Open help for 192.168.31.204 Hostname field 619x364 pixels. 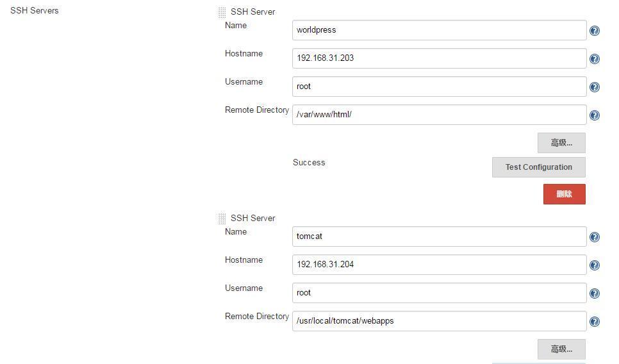[x=595, y=265]
